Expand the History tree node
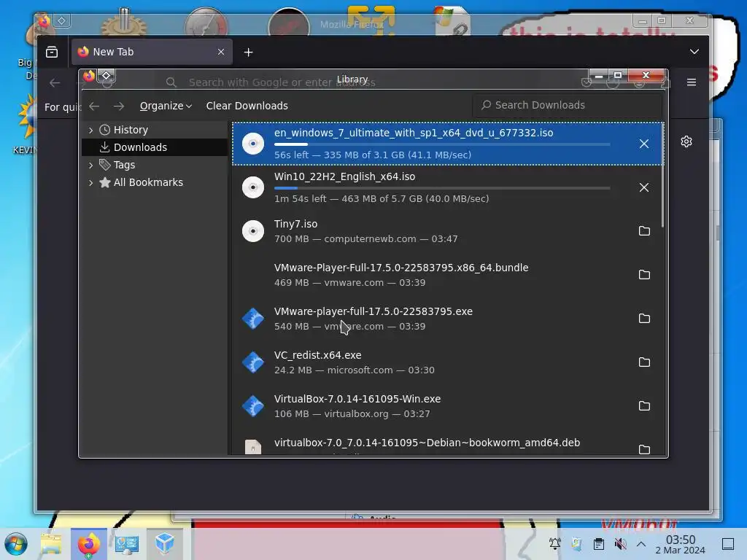 click(90, 130)
